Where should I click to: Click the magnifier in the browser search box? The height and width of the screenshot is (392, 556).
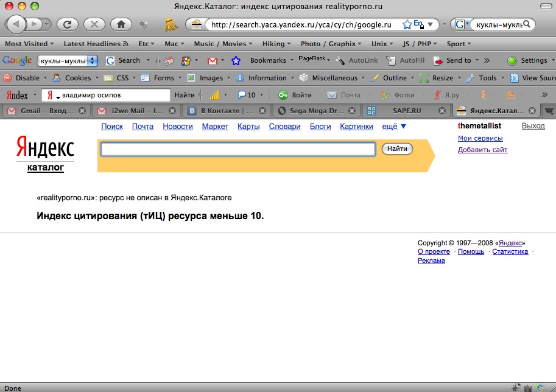(527, 24)
